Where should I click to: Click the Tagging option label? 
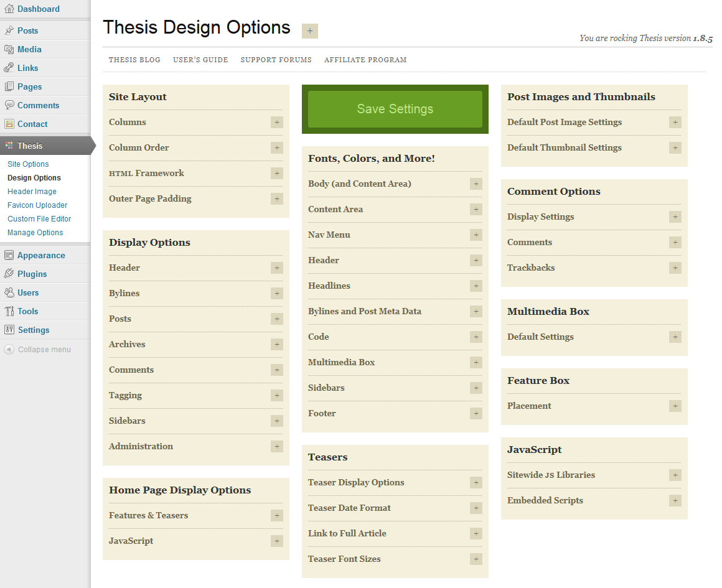tap(125, 396)
